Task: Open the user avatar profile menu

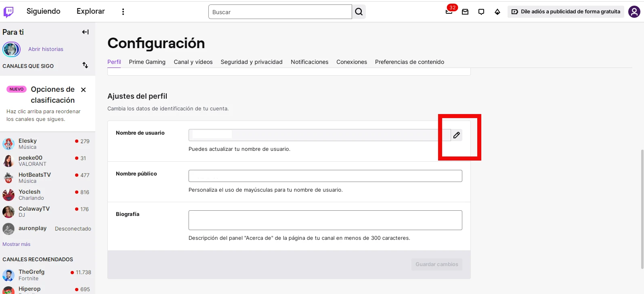Action: tap(634, 12)
